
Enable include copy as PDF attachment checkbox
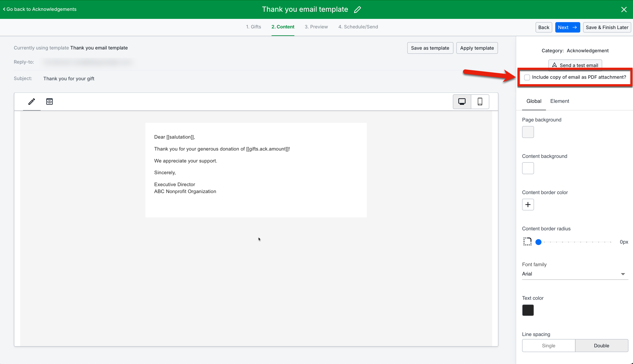[x=527, y=77]
